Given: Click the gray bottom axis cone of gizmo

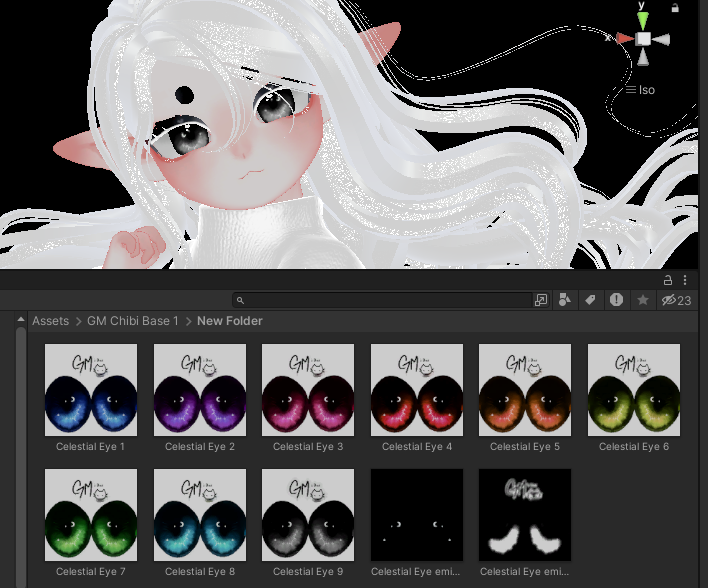Looking at the screenshot, I should (643, 56).
